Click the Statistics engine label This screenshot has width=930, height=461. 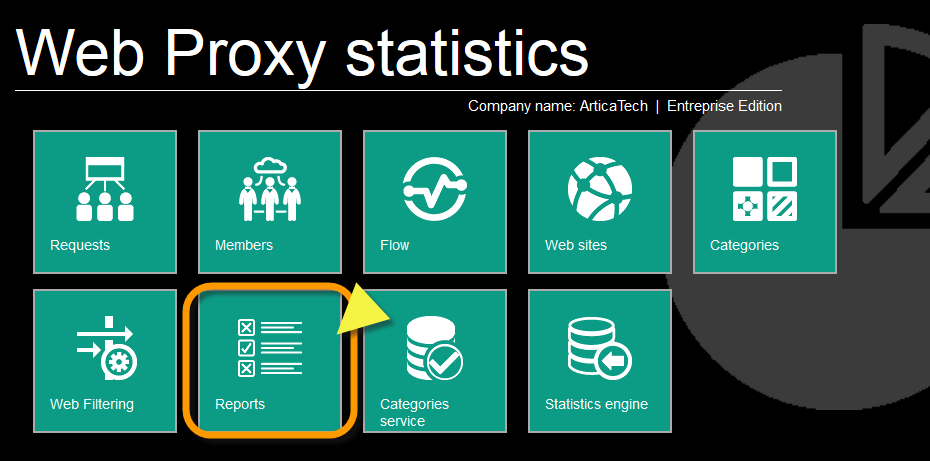tap(596, 404)
